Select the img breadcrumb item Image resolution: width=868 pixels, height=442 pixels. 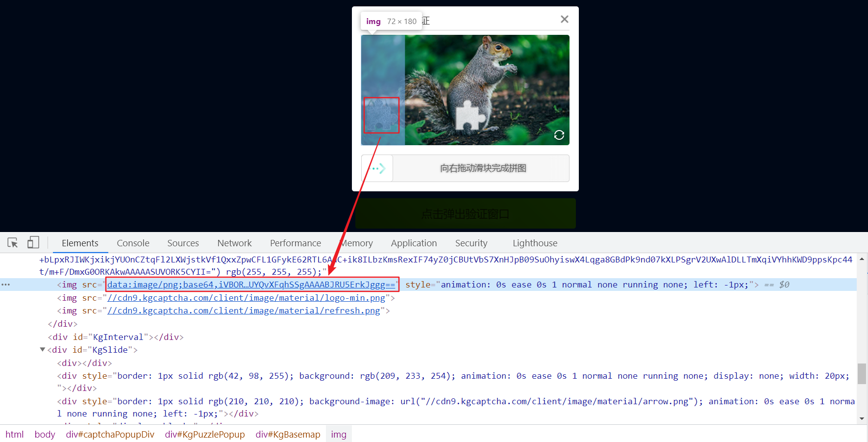pos(339,434)
